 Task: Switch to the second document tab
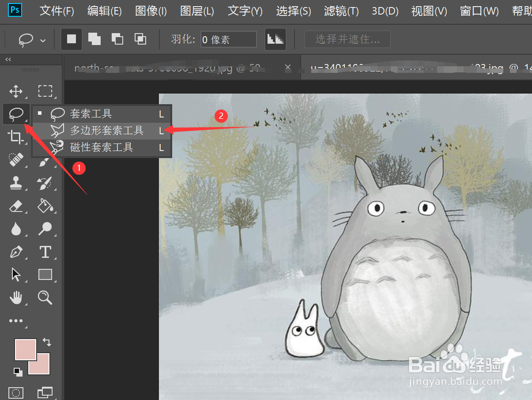coord(416,68)
